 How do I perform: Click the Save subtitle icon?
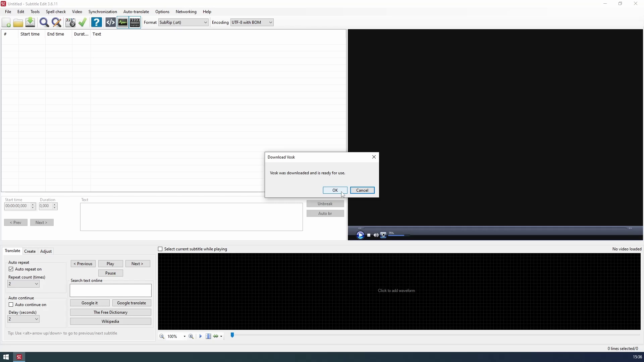click(30, 22)
